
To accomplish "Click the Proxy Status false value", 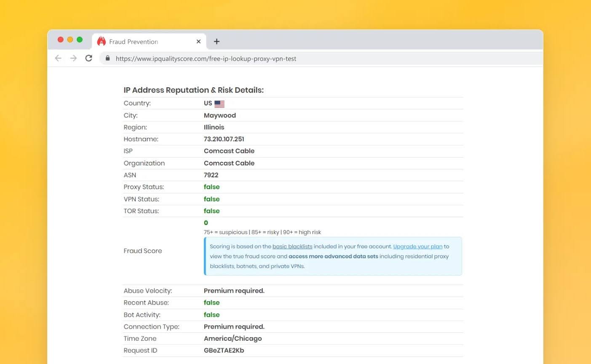I will pos(211,187).
